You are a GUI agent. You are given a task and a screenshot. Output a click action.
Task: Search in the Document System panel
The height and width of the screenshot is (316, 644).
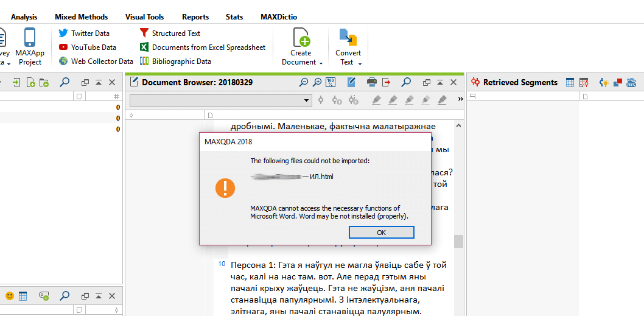[64, 82]
